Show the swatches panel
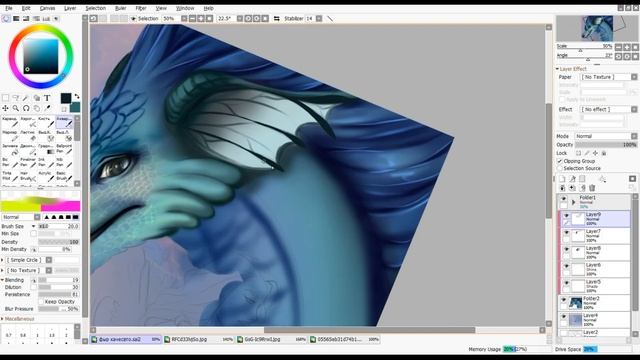 [46, 19]
